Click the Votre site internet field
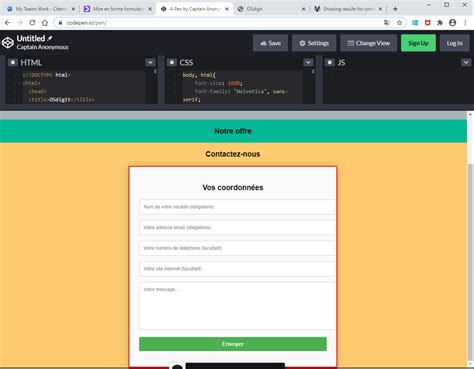The height and width of the screenshot is (369, 474). coord(237,269)
